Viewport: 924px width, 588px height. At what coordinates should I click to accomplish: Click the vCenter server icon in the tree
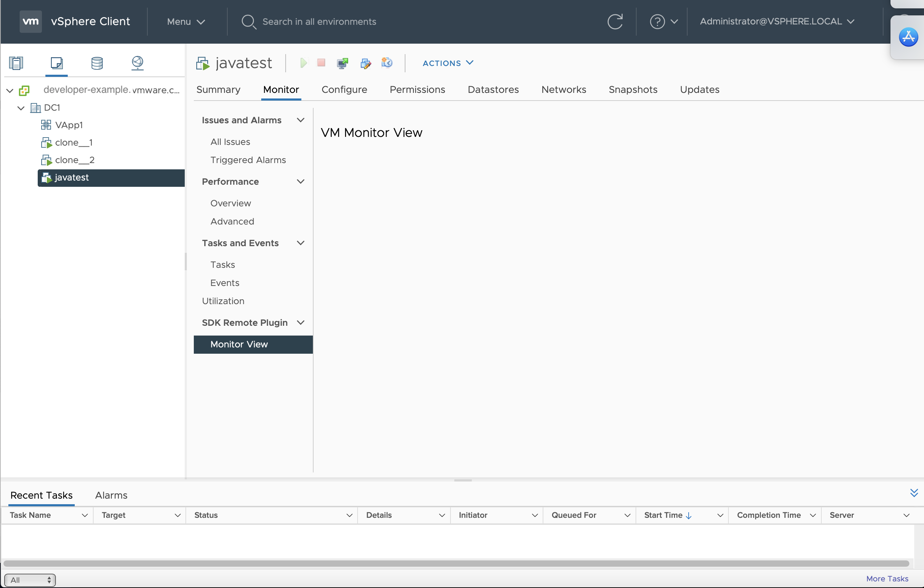click(x=24, y=90)
